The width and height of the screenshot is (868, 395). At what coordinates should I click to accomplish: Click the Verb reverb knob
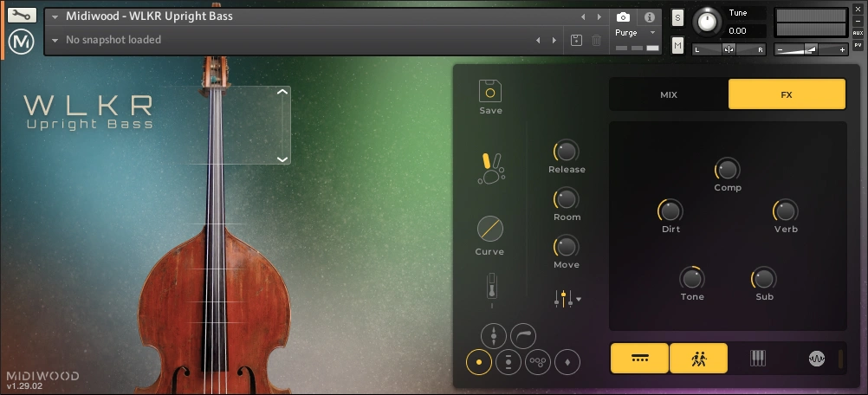pos(785,210)
